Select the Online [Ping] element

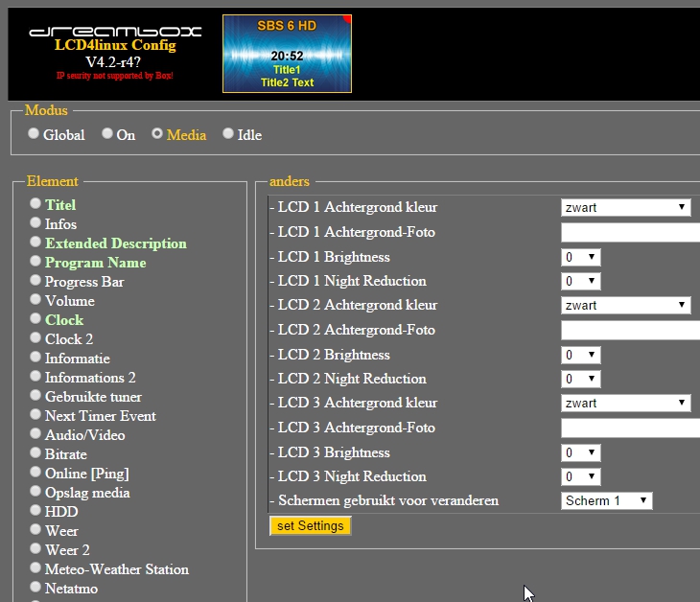click(35, 472)
